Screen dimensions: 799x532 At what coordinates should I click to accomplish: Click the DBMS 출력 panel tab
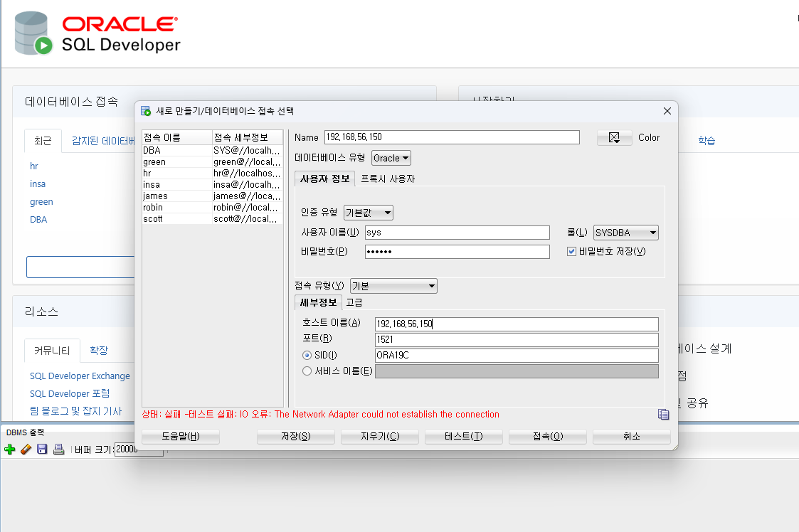pyautogui.click(x=25, y=432)
